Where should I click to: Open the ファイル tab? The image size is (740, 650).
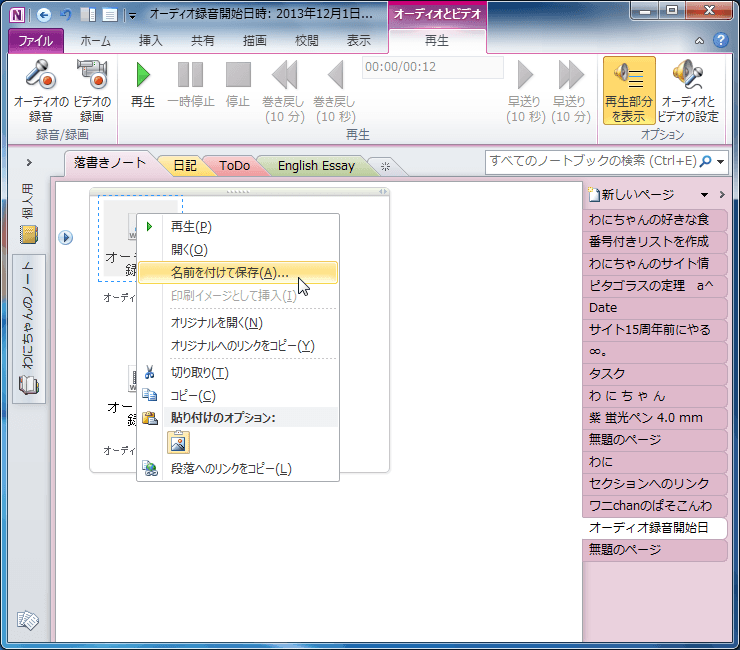(36, 41)
